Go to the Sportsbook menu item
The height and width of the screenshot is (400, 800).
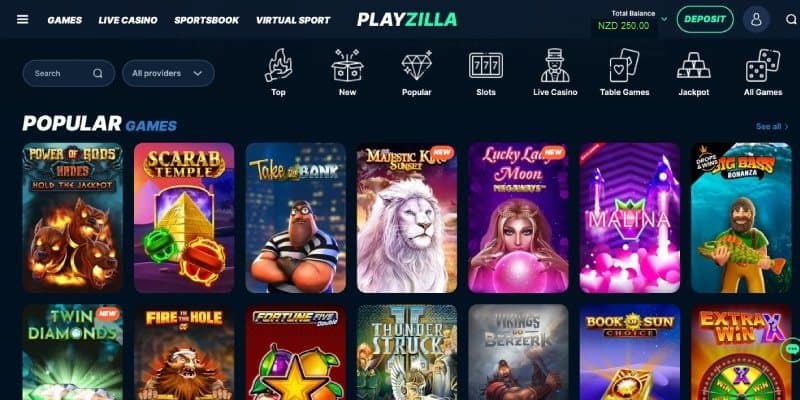(x=207, y=20)
